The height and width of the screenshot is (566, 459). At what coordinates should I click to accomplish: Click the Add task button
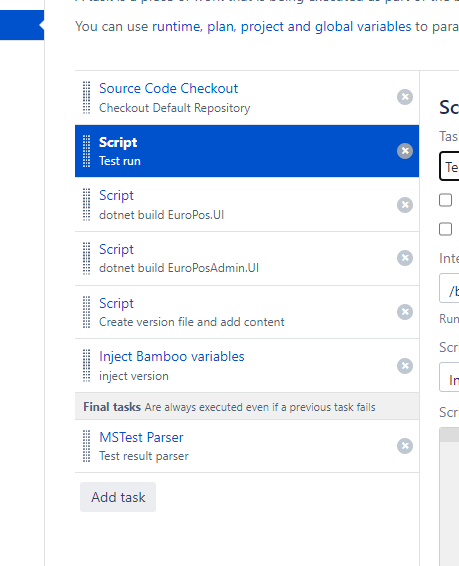[118, 497]
